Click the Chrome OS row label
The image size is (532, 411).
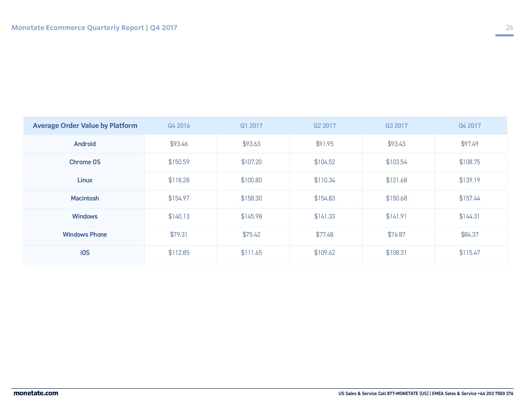tap(85, 162)
